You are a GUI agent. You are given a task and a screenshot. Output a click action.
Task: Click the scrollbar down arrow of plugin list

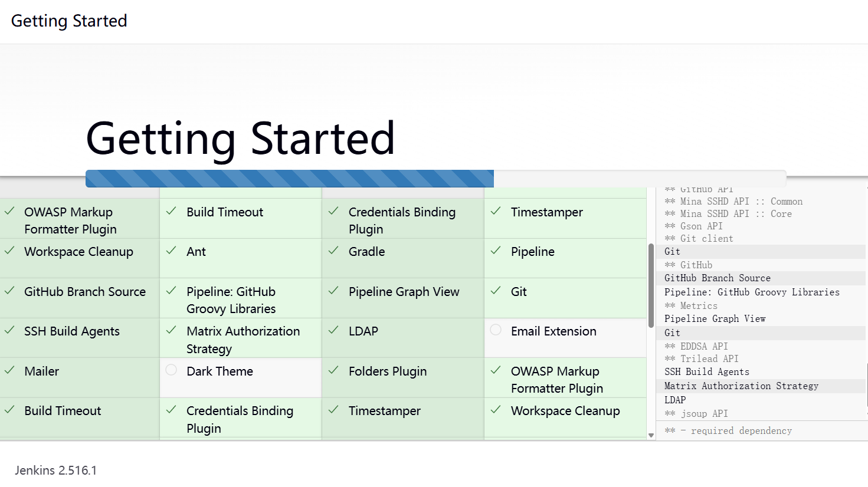coord(651,436)
